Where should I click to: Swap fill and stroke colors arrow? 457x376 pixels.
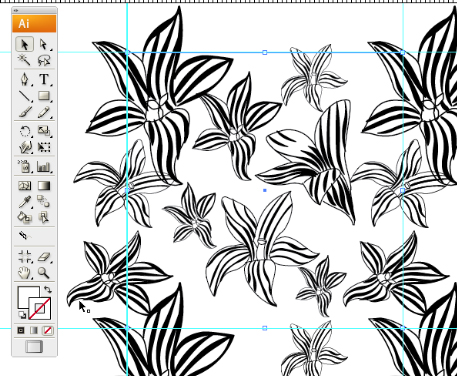pyautogui.click(x=48, y=289)
